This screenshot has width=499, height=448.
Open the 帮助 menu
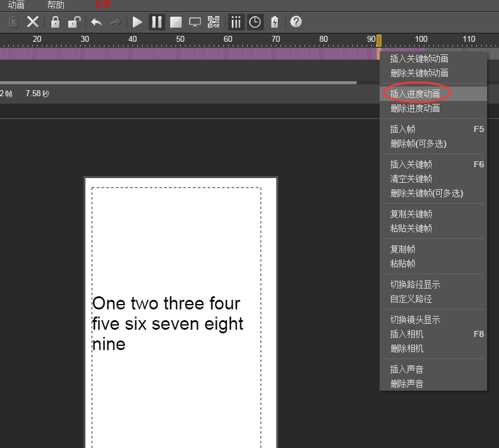click(56, 5)
